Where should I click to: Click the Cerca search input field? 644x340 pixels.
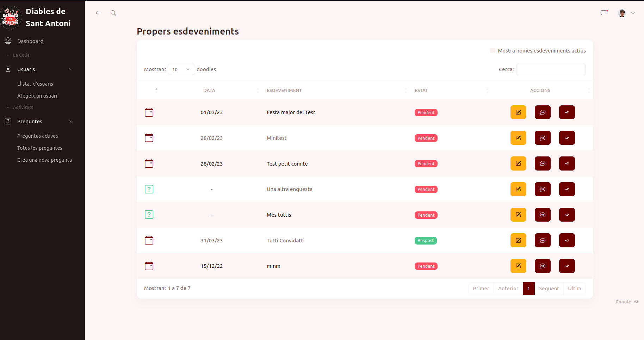551,69
